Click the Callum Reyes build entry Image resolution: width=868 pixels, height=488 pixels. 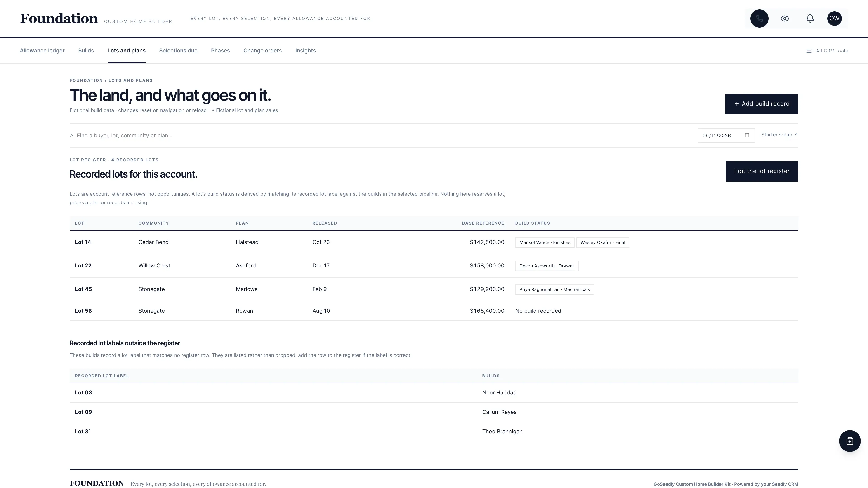[x=499, y=412]
